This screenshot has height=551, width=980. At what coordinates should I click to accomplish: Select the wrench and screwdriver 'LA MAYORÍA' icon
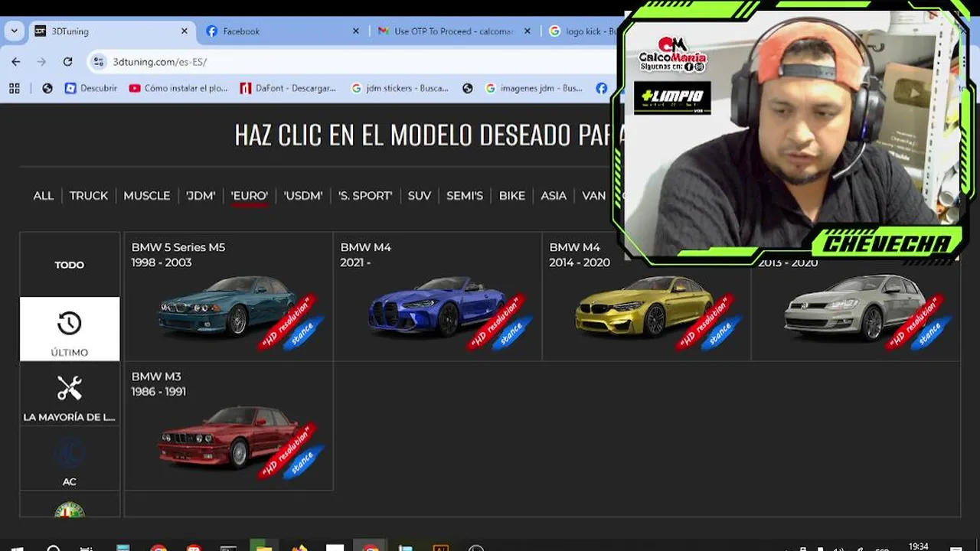70,388
